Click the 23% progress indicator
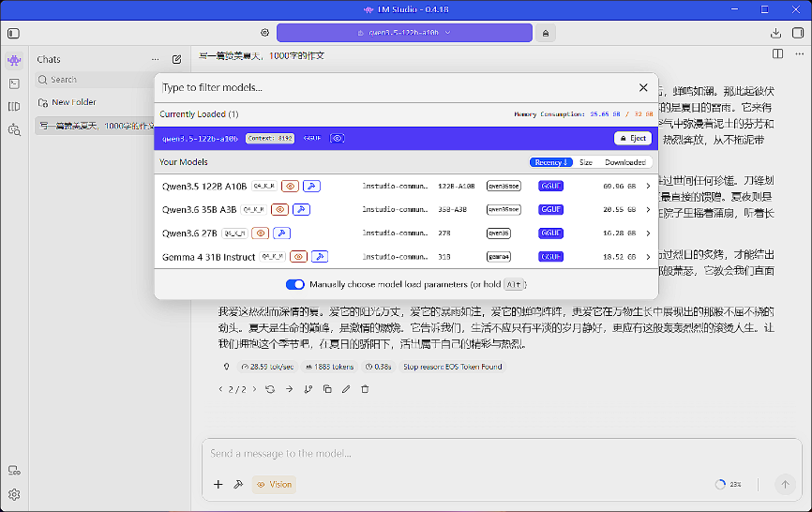The width and height of the screenshot is (812, 512). tap(729, 485)
